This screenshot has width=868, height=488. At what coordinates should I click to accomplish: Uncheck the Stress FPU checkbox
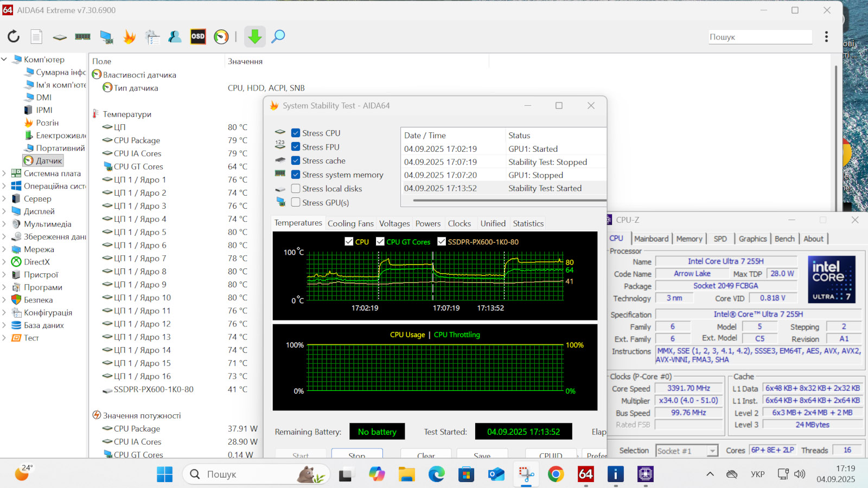tap(296, 147)
